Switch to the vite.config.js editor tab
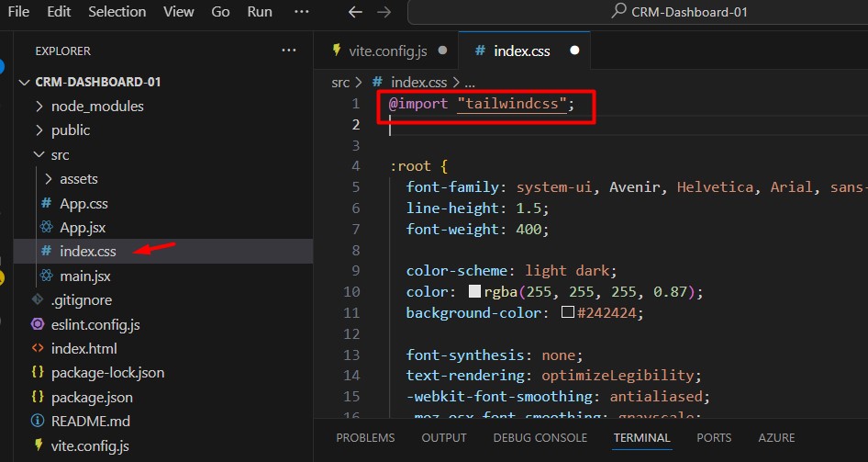 tap(387, 51)
